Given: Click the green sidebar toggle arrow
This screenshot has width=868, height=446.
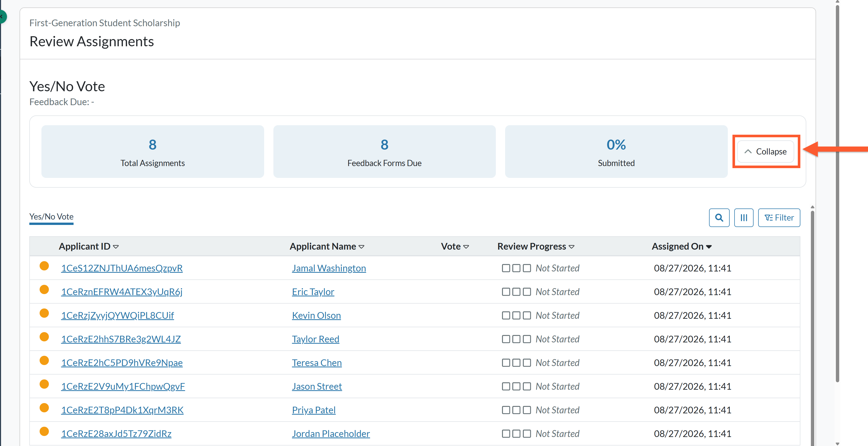Looking at the screenshot, I should (x=2, y=16).
